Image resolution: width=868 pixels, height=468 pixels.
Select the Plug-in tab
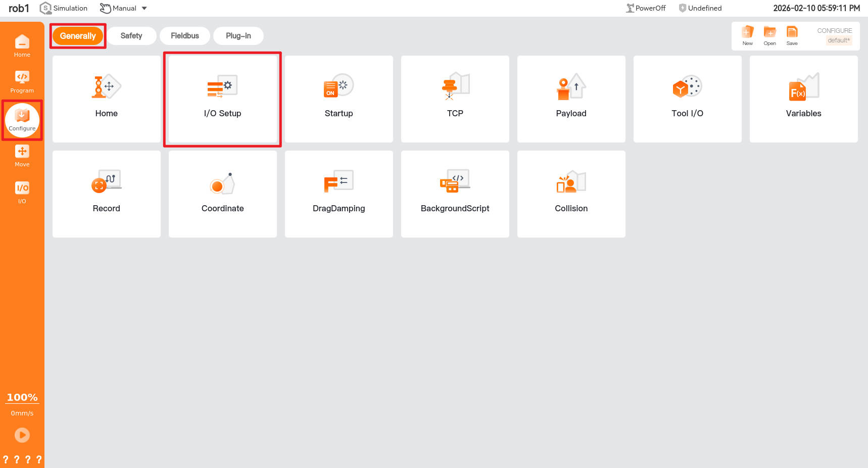pos(238,36)
